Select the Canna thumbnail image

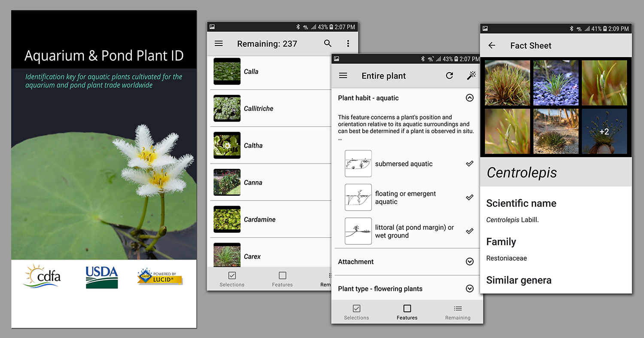tap(227, 183)
